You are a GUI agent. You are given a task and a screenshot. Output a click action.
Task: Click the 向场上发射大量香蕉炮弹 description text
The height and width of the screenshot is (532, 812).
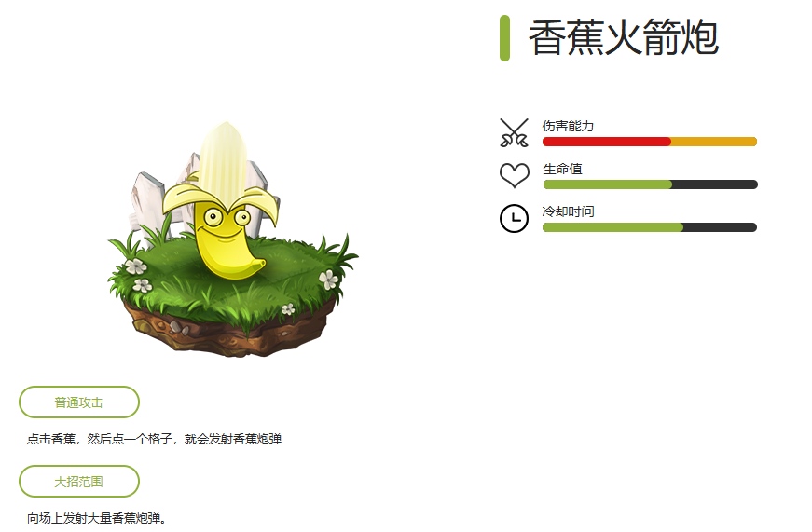coord(96,518)
